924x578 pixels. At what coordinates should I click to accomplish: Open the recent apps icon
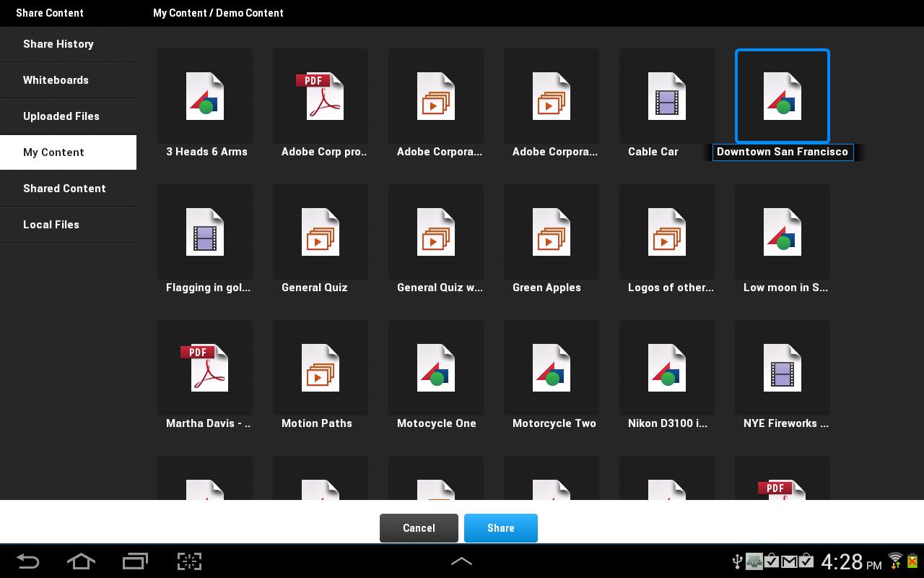135,561
